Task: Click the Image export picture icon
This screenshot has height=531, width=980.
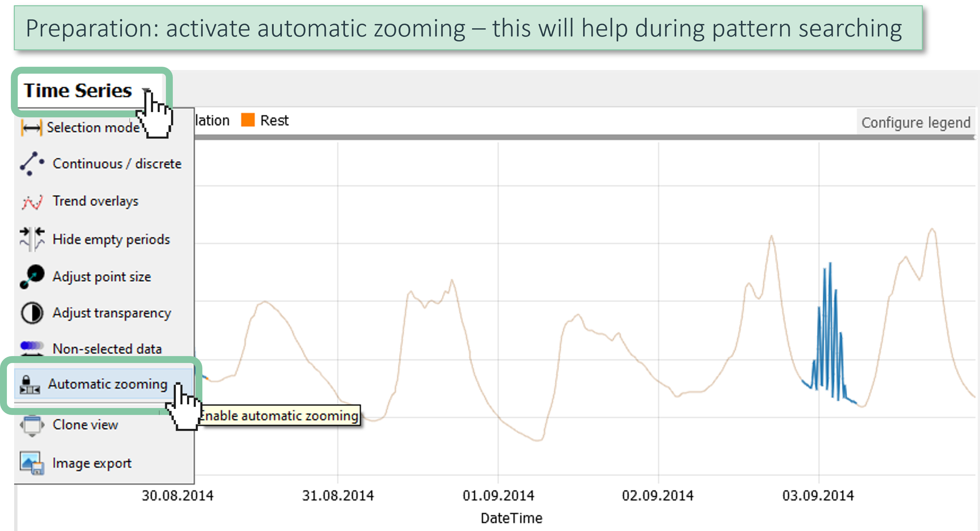Action: tap(32, 463)
